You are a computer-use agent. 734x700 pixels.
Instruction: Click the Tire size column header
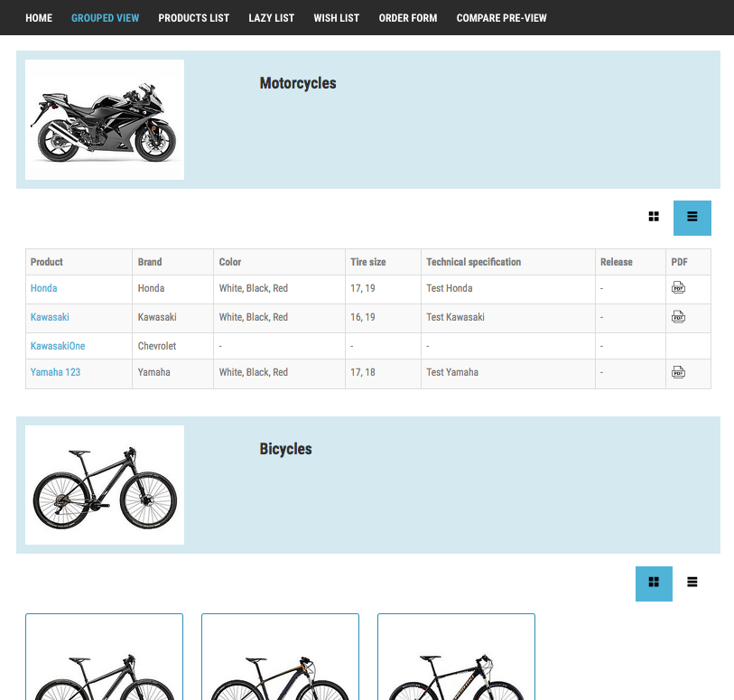pos(384,262)
